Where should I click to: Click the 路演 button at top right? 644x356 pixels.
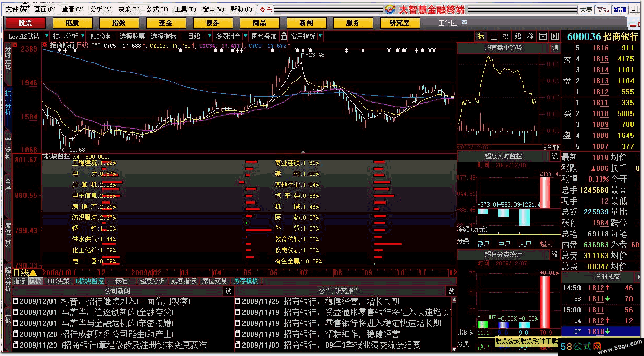tap(620, 9)
